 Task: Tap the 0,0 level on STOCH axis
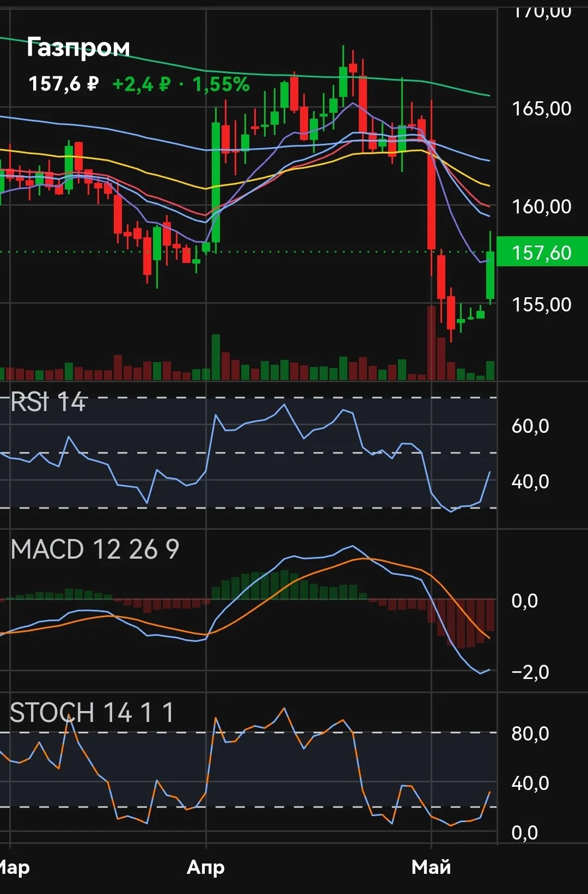click(525, 832)
